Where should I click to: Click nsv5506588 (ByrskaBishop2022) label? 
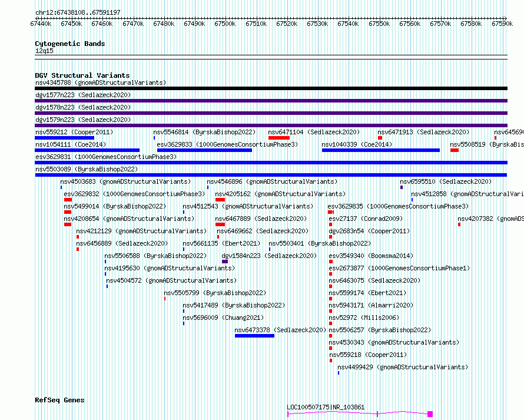point(155,256)
